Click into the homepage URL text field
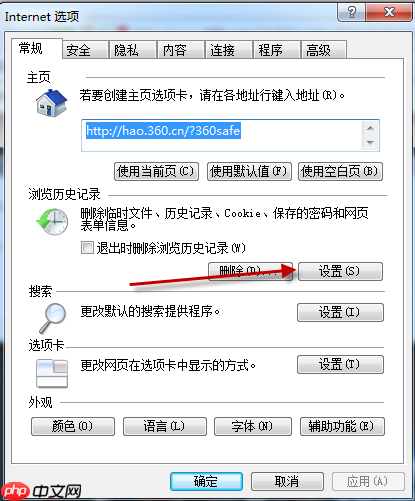415x501 pixels. click(x=222, y=135)
